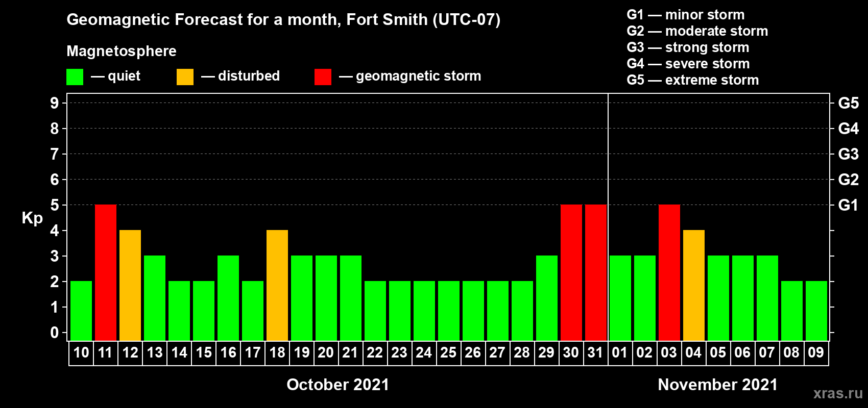Select the green bar for November 01
The width and height of the screenshot is (868, 408).
coord(620,298)
